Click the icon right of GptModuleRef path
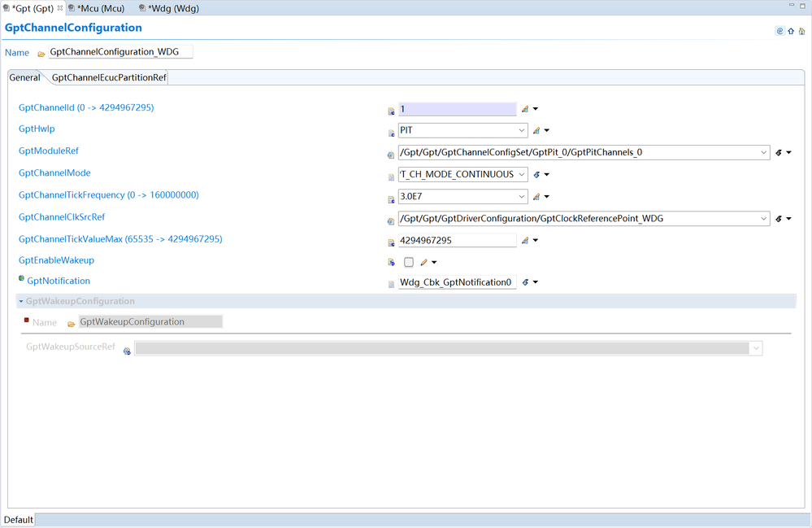This screenshot has height=528, width=812. pyautogui.click(x=779, y=152)
